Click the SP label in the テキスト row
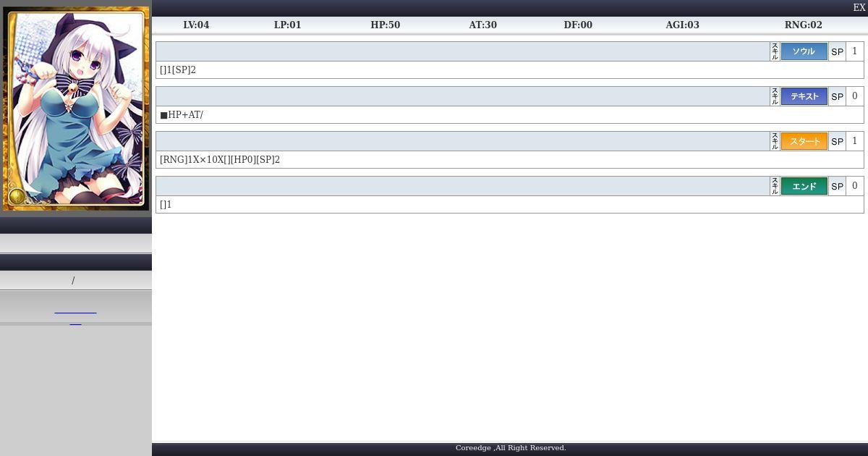 coord(837,97)
